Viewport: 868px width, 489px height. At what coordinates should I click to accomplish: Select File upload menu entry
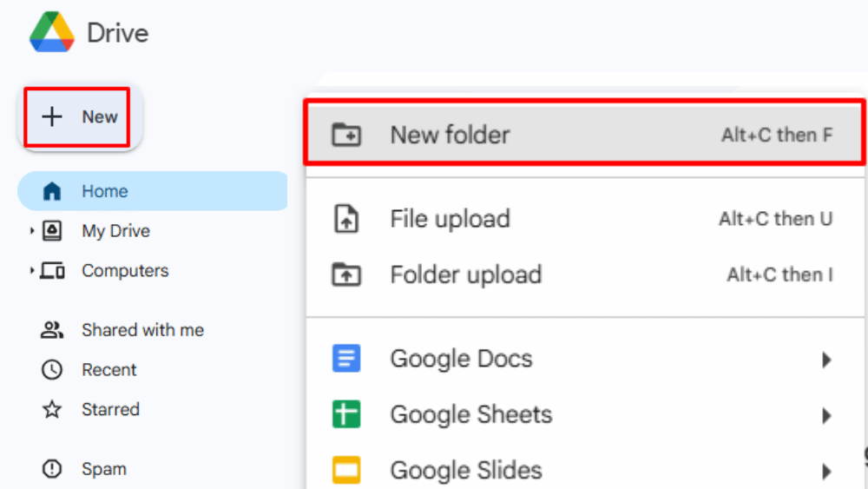point(585,219)
